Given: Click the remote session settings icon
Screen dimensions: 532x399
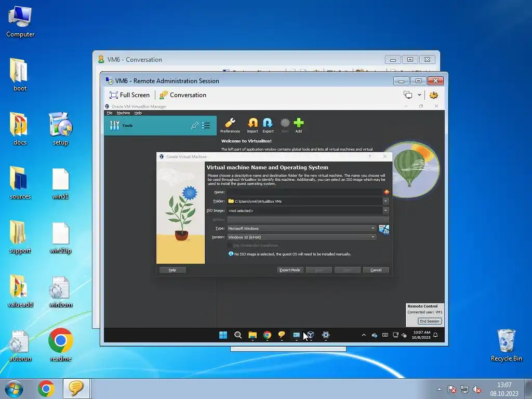Looking at the screenshot, I should pyautogui.click(x=434, y=95).
